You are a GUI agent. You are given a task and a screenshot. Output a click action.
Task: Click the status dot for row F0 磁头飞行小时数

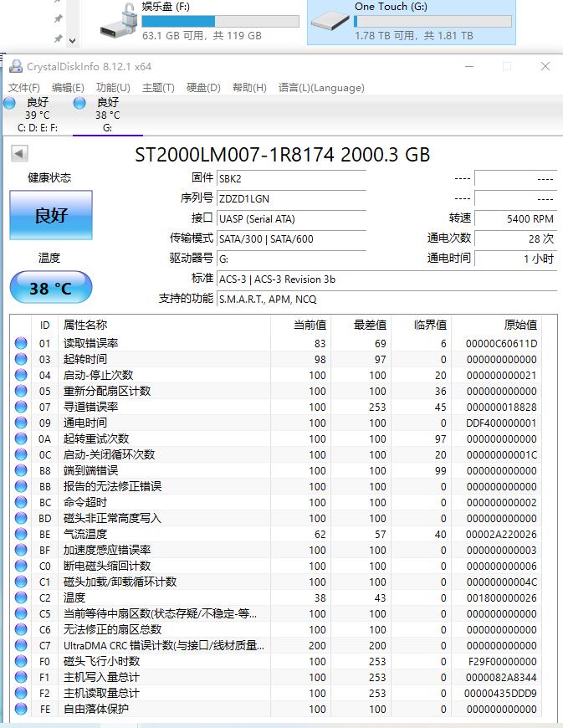point(21,661)
